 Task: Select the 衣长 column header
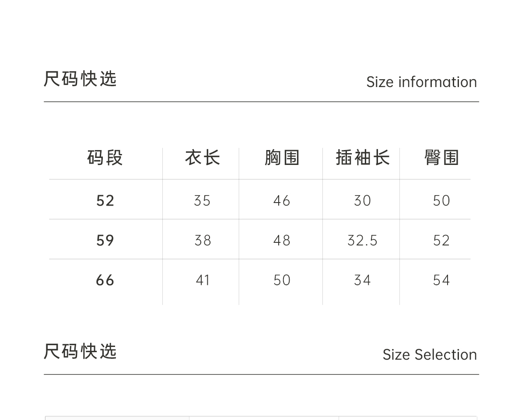pyautogui.click(x=202, y=158)
